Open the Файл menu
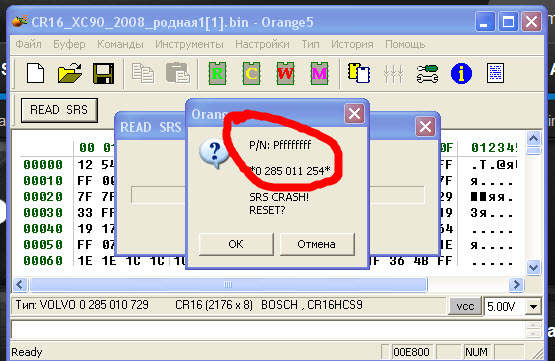Image resolution: width=555 pixels, height=361 pixels. 28,44
